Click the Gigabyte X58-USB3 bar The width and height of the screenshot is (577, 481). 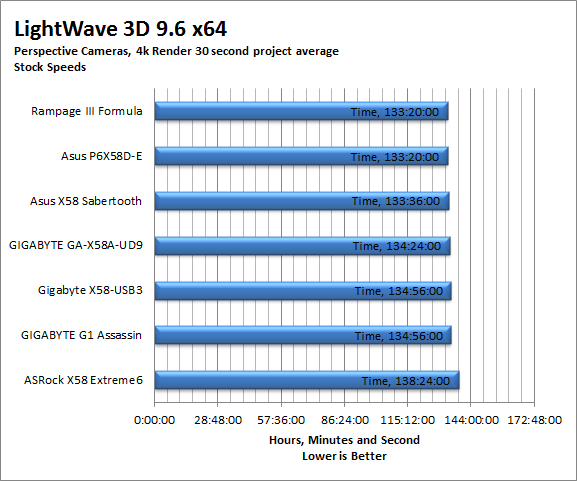pos(303,291)
